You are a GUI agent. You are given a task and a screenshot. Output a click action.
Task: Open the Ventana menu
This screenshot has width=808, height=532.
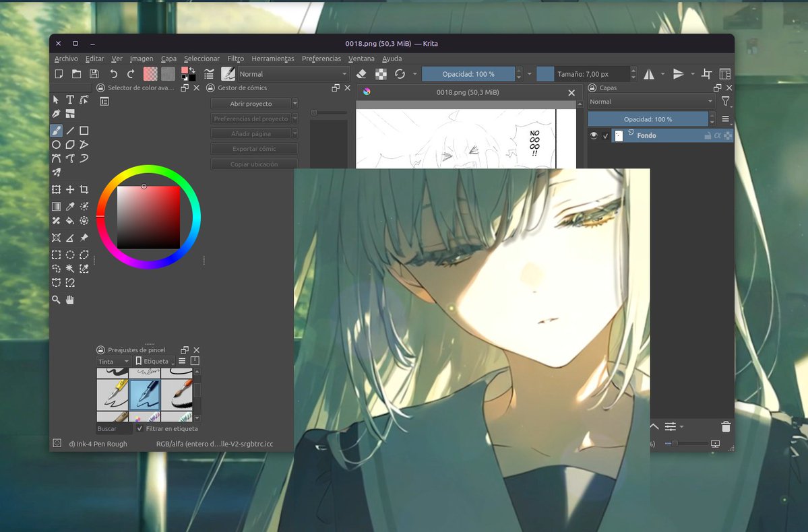361,59
